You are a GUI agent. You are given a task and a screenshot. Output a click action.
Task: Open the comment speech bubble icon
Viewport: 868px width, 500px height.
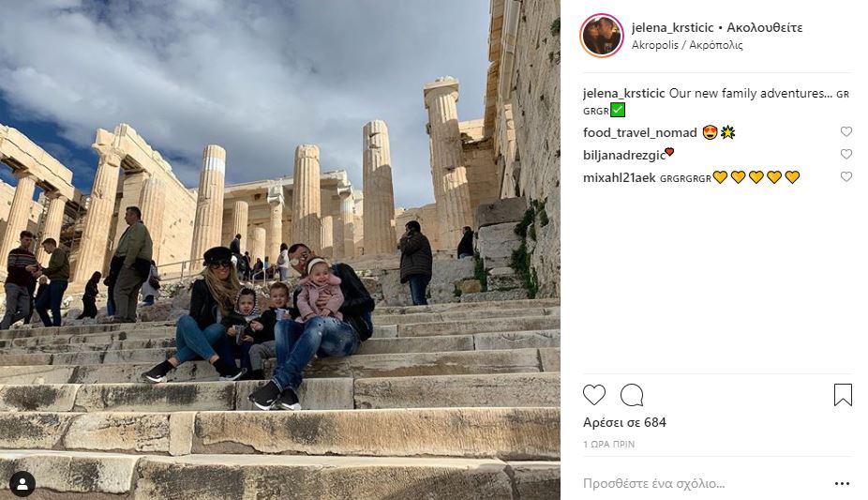coord(632,395)
